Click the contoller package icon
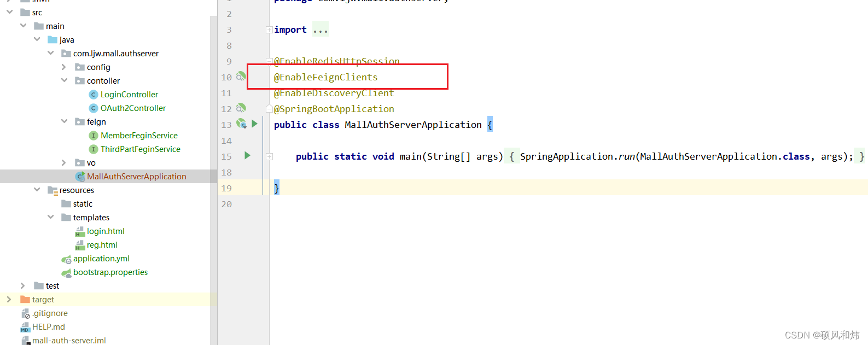 click(80, 80)
